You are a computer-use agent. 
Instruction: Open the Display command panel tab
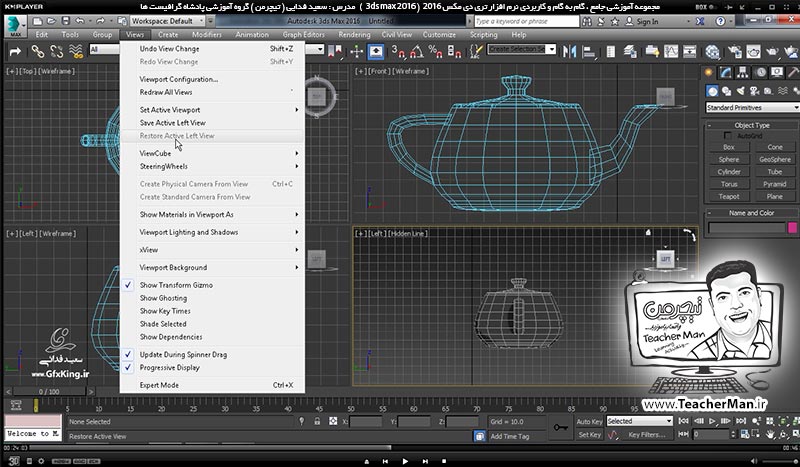click(777, 72)
